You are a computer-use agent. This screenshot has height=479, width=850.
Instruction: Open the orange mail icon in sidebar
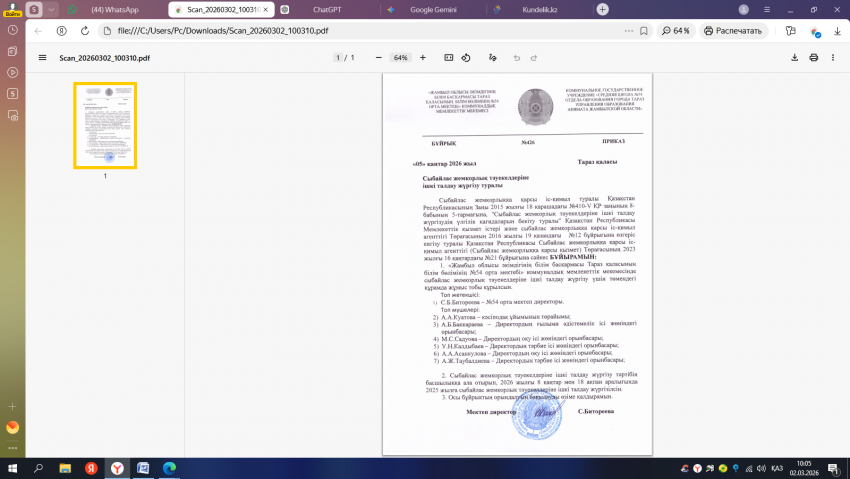12,428
